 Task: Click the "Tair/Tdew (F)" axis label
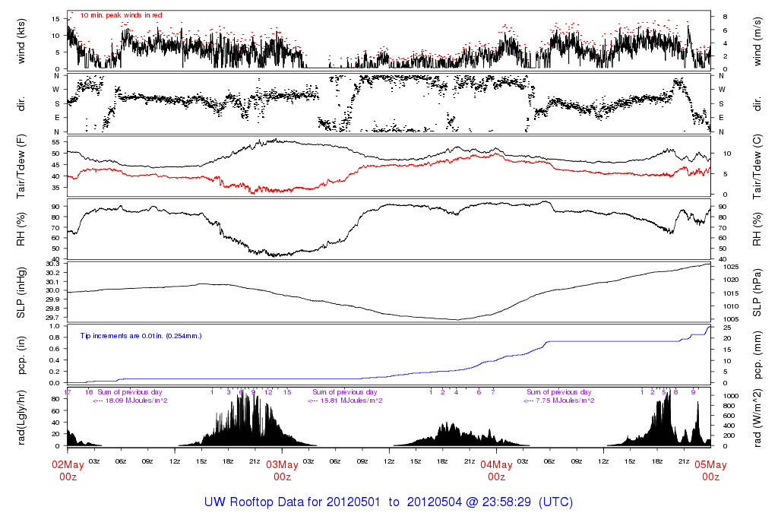coord(21,166)
